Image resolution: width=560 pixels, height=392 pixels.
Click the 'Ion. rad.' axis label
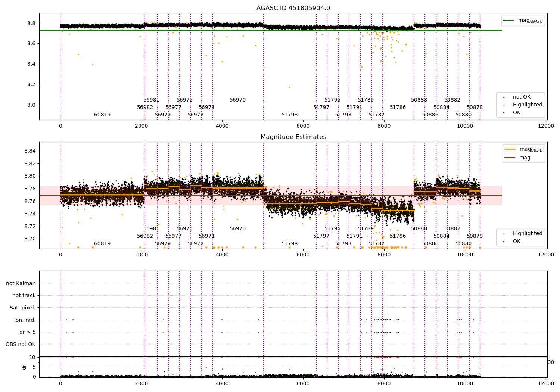coord(25,320)
